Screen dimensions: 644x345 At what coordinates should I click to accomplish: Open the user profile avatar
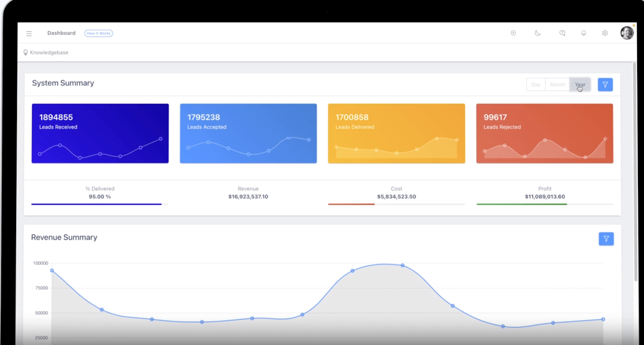pyautogui.click(x=627, y=33)
